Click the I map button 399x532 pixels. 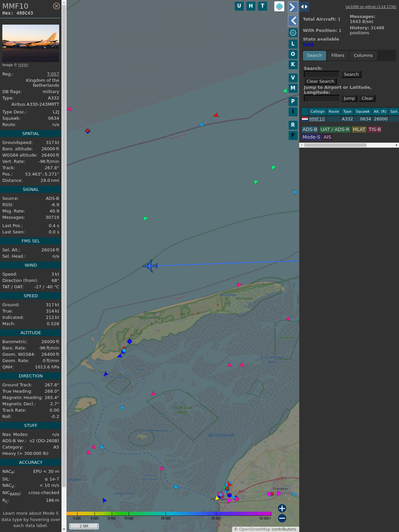coord(293,112)
